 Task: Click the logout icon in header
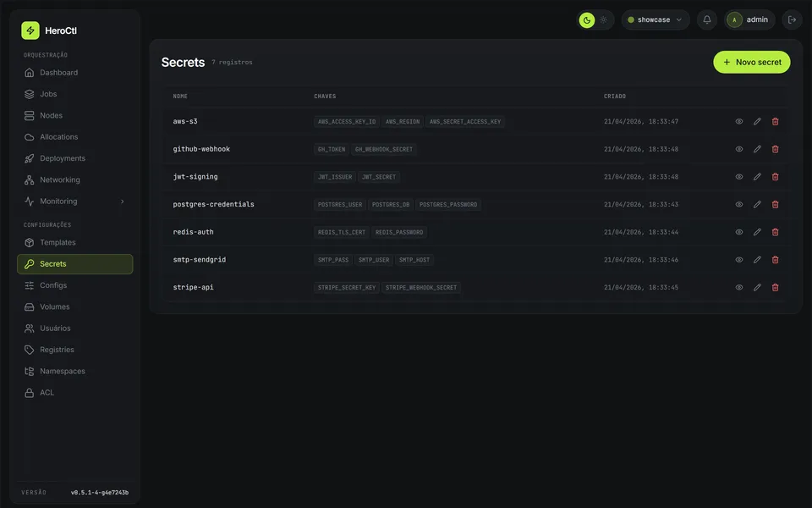pos(792,19)
